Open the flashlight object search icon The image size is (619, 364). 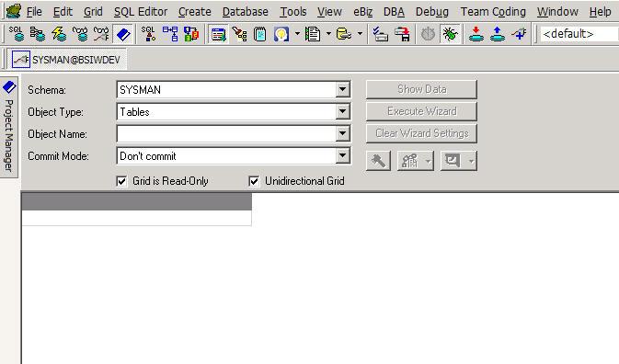[x=240, y=34]
